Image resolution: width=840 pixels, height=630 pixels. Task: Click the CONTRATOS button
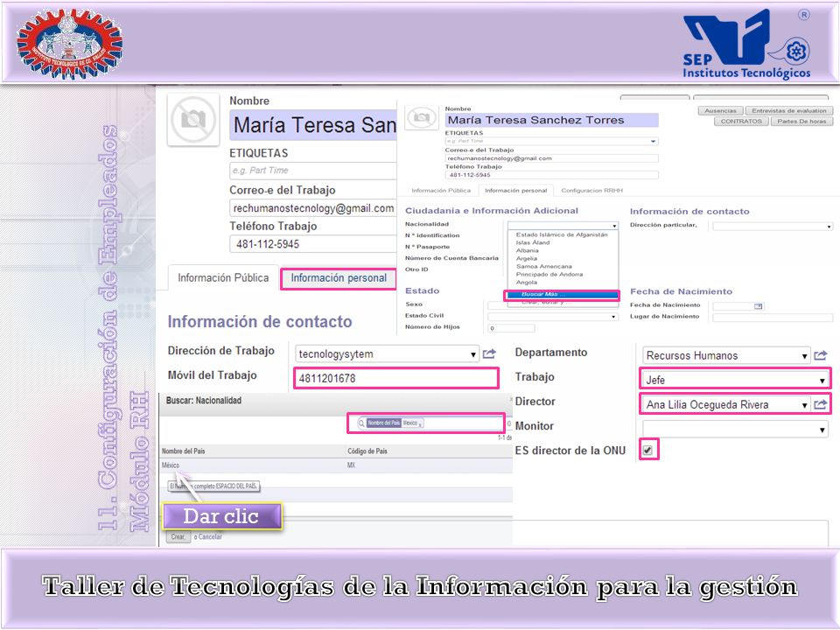pos(741,122)
